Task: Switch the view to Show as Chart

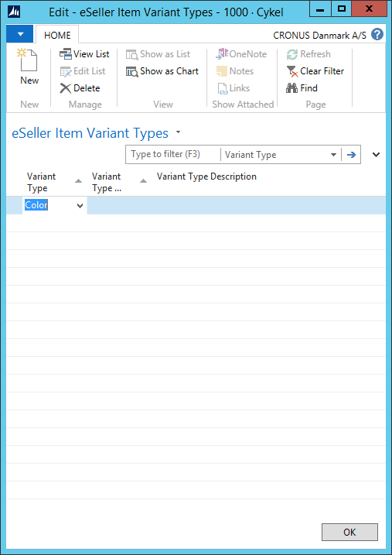Action: coord(162,71)
